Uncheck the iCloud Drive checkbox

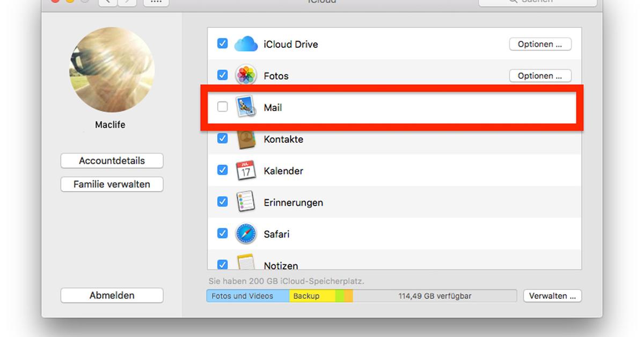(222, 43)
